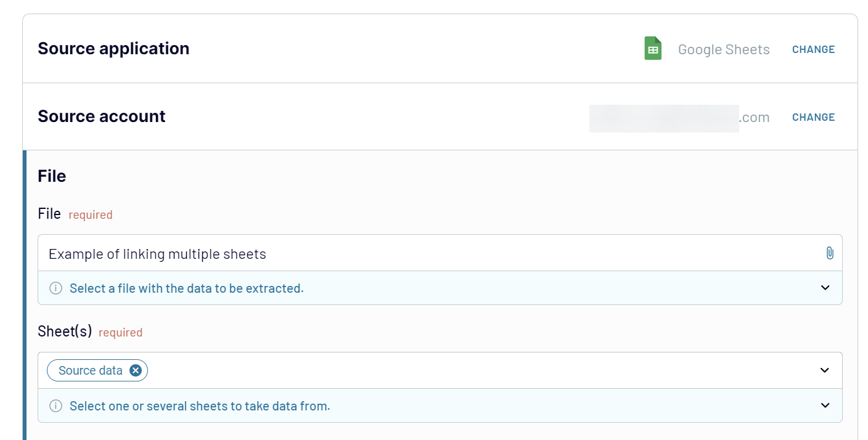This screenshot has height=440, width=868.
Task: Expand the file selection hint chevron
Action: coord(825,288)
